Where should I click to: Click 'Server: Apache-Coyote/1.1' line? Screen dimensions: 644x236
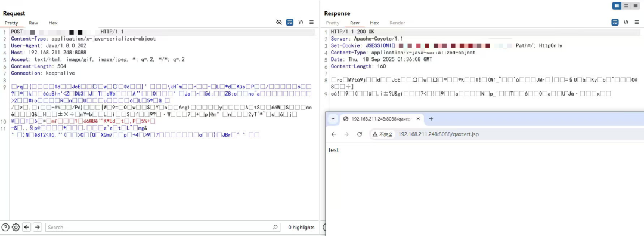tap(367, 39)
